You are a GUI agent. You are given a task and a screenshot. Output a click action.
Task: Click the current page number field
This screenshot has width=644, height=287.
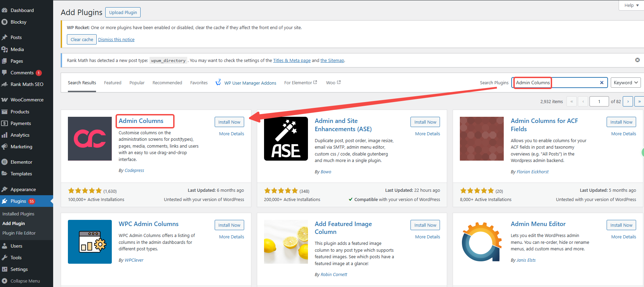pyautogui.click(x=599, y=101)
